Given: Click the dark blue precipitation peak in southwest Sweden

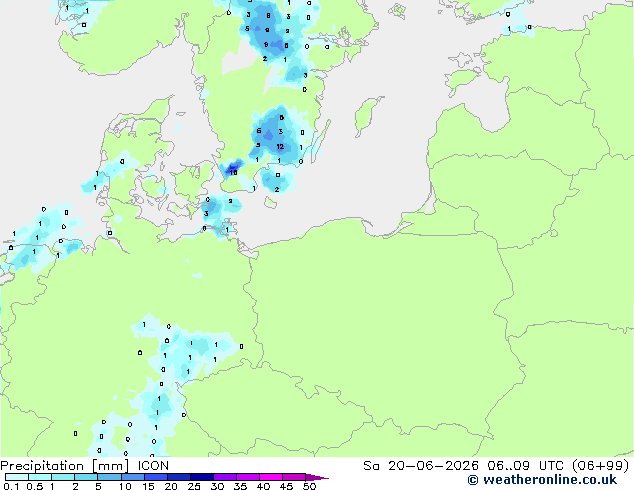Looking at the screenshot, I should tap(233, 167).
